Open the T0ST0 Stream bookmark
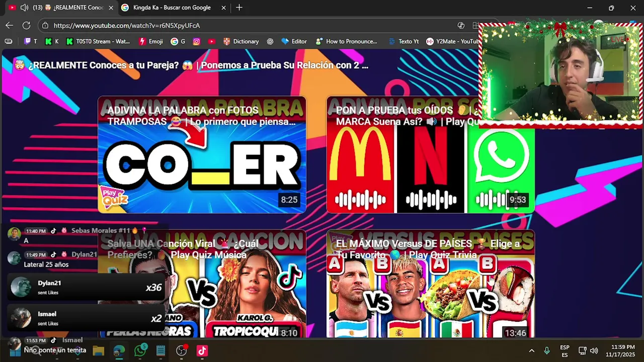 coord(98,41)
